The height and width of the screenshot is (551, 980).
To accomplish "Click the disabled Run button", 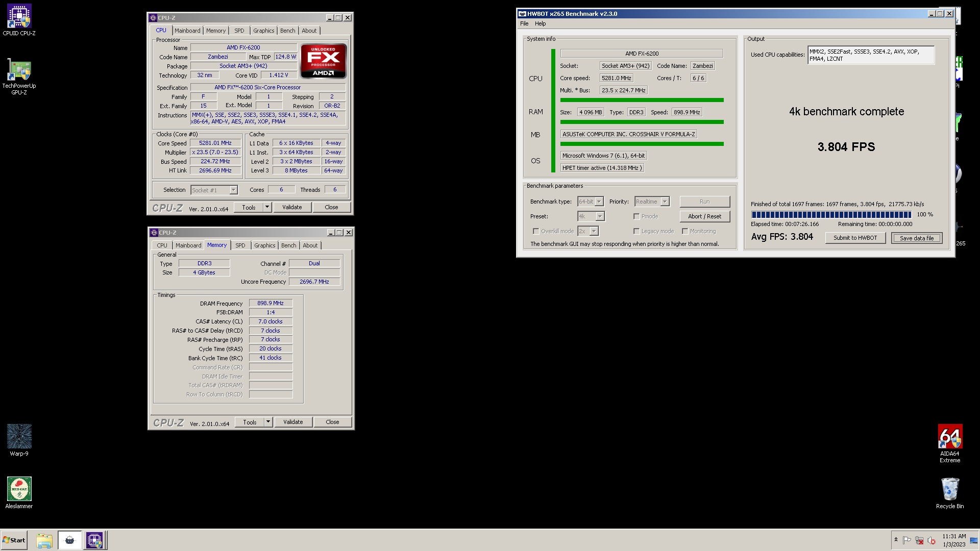I will pos(704,202).
